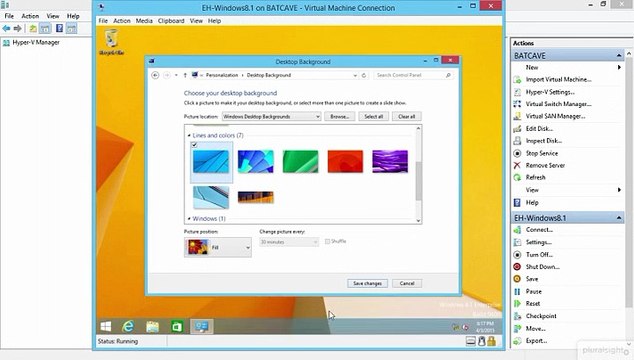Click the refresh icon beside the address bar
Image resolution: width=634 pixels, height=360 pixels.
click(364, 75)
